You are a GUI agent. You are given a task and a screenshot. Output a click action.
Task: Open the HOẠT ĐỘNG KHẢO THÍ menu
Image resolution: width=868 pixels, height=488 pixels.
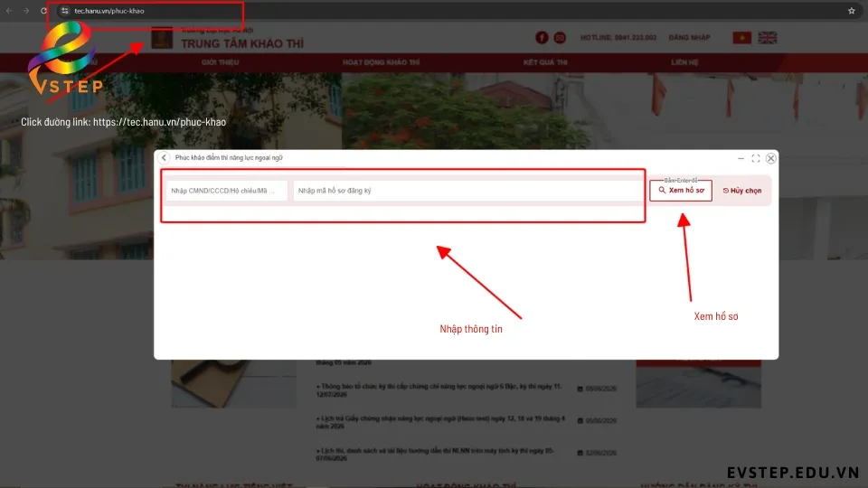(381, 62)
